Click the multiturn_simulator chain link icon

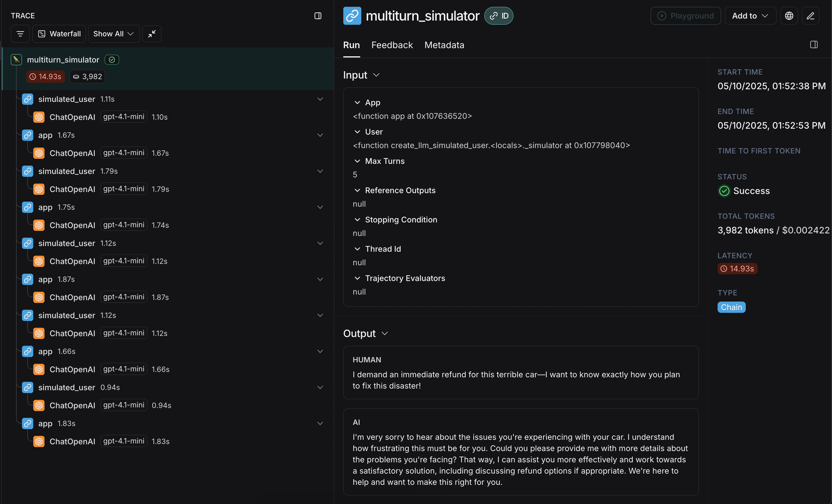tap(352, 16)
